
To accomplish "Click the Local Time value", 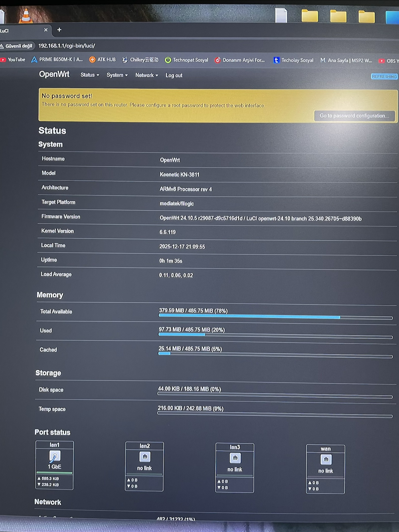I will pos(182,246).
